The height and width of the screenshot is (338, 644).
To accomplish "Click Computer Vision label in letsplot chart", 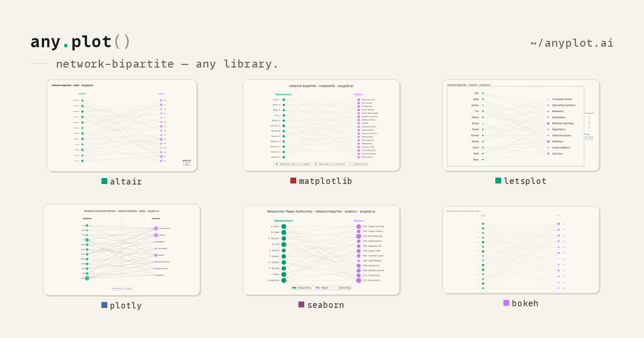I will pyautogui.click(x=562, y=99).
